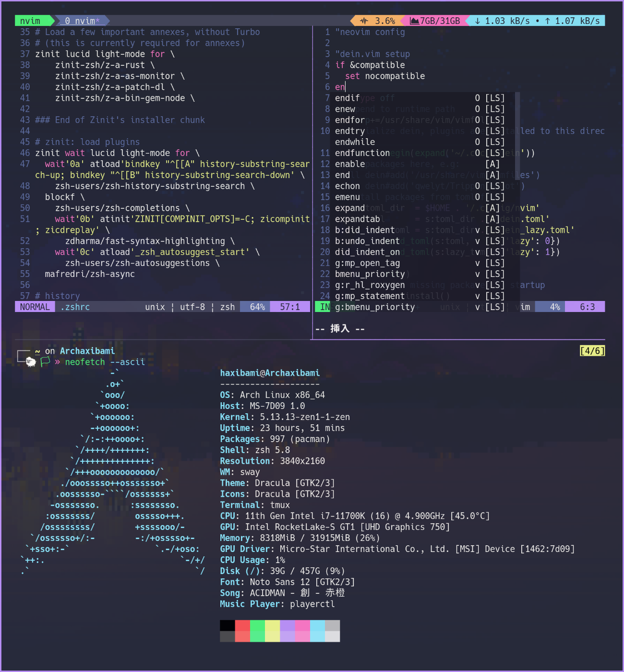Image resolution: width=624 pixels, height=672 pixels.
Task: Choose enew from the completion popup
Action: tap(422, 109)
